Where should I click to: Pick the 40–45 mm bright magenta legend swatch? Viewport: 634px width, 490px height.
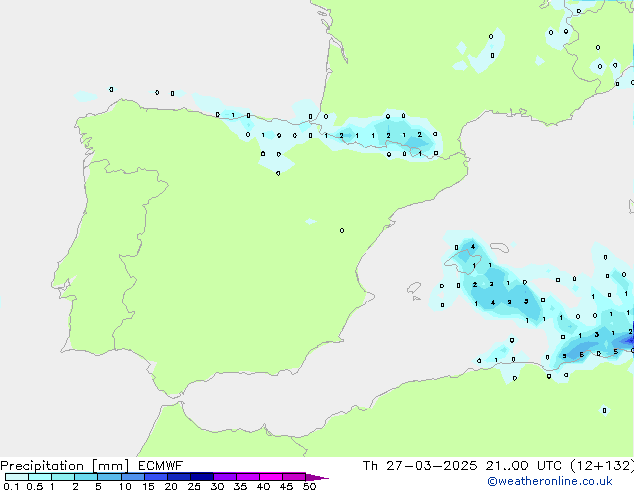click(x=271, y=477)
